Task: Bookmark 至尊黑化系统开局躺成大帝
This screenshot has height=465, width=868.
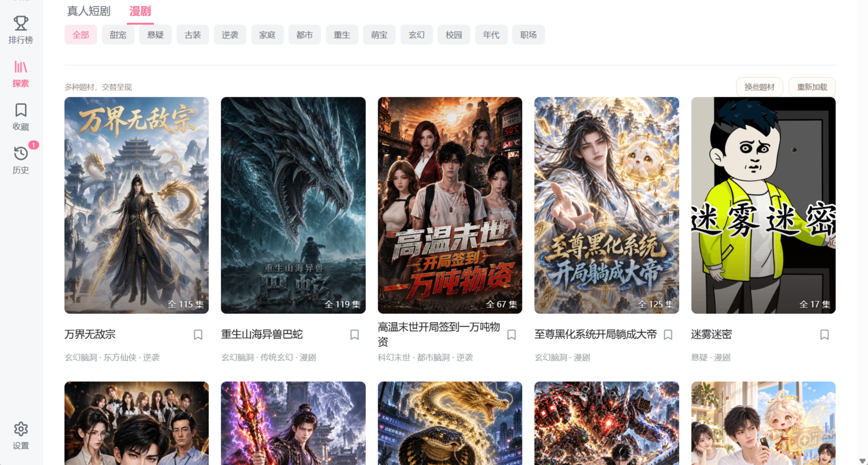Action: (x=668, y=335)
